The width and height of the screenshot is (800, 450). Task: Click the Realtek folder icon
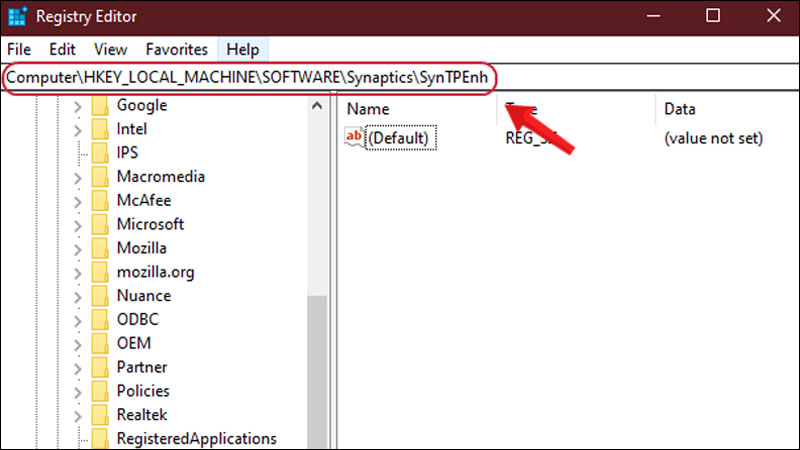(100, 415)
